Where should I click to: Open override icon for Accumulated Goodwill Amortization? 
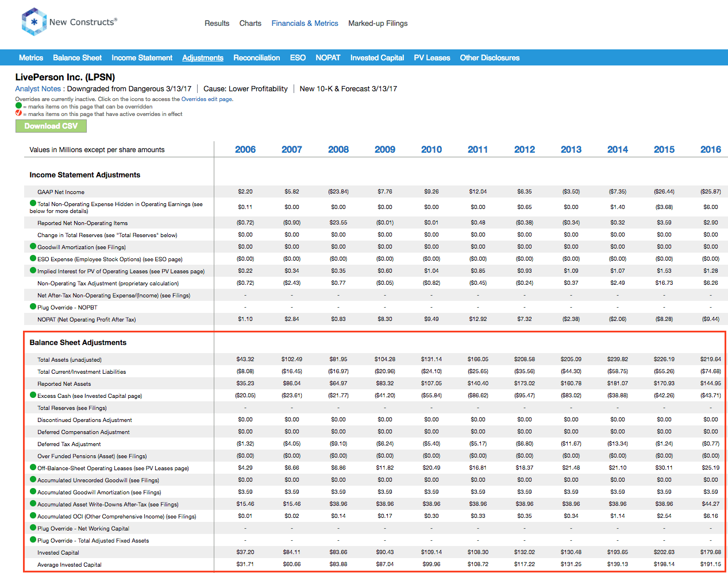(33, 491)
